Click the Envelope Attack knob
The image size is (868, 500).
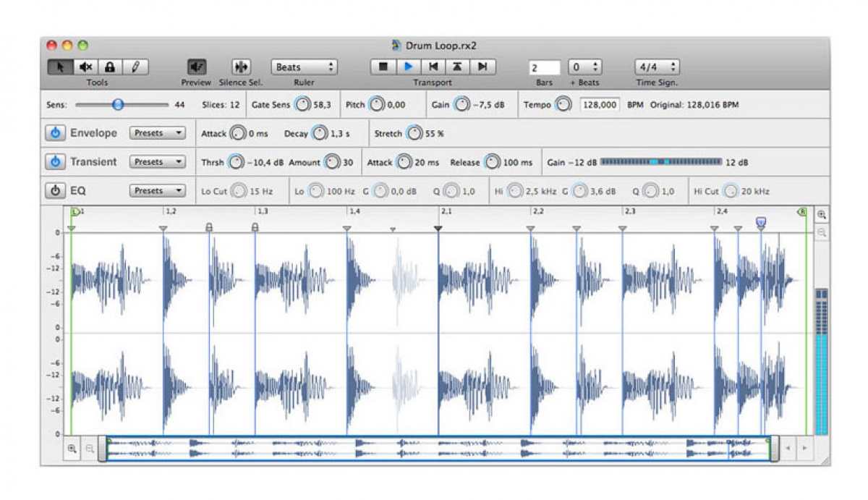pos(237,134)
